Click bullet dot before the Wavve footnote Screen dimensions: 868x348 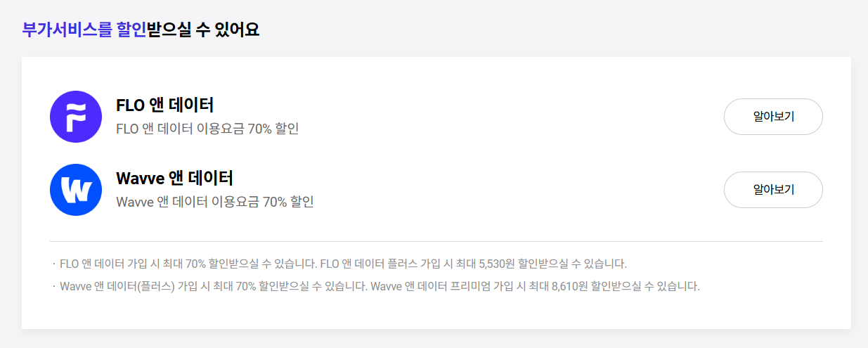click(x=54, y=287)
